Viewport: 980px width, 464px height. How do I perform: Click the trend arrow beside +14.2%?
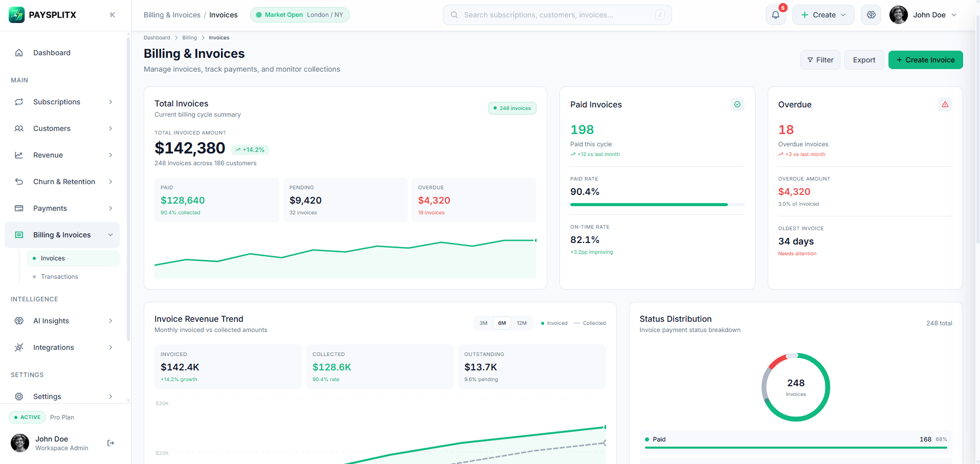point(238,150)
